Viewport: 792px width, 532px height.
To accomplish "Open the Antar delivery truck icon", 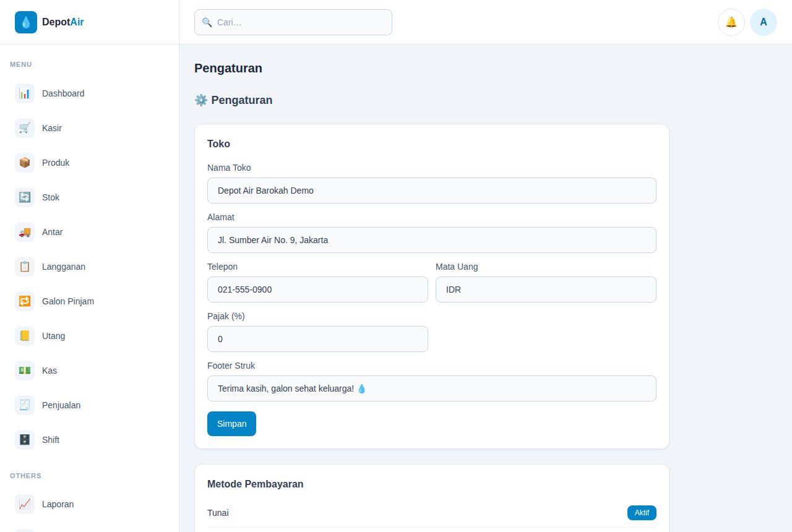I will [x=25, y=232].
